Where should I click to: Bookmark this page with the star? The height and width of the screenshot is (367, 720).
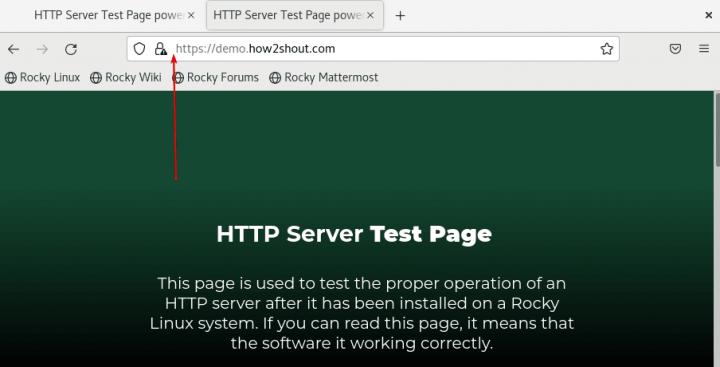coord(607,49)
